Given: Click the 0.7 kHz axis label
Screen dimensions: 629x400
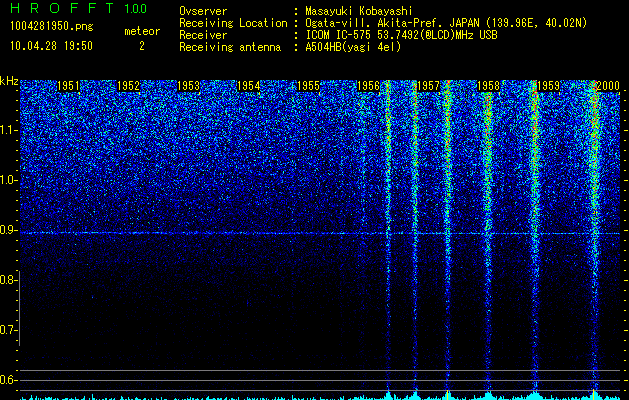Looking at the screenshot, I should [9, 330].
